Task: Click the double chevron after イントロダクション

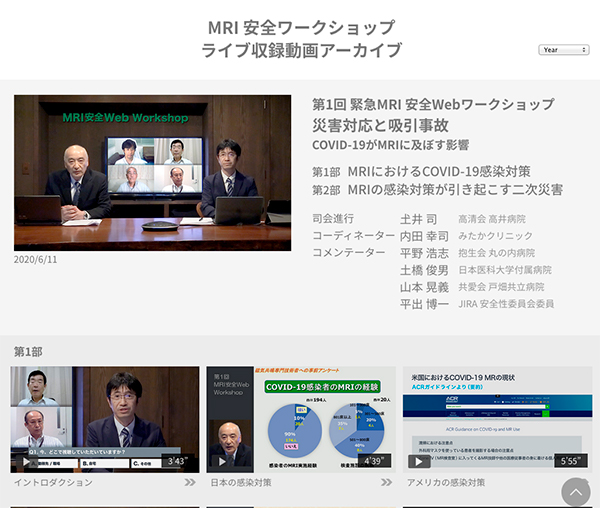Action: [x=190, y=483]
